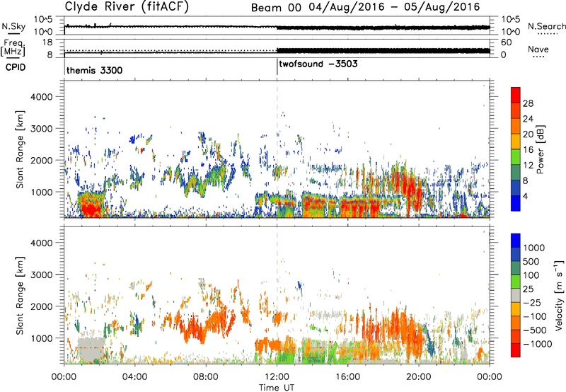Click the "N.Sky" legend label
Viewport: 566px width, 392px height.
(x=13, y=26)
